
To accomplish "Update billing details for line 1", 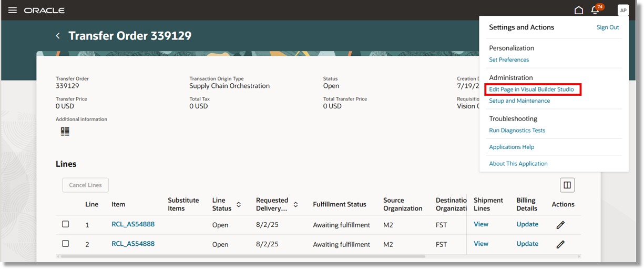I will coord(527,224).
